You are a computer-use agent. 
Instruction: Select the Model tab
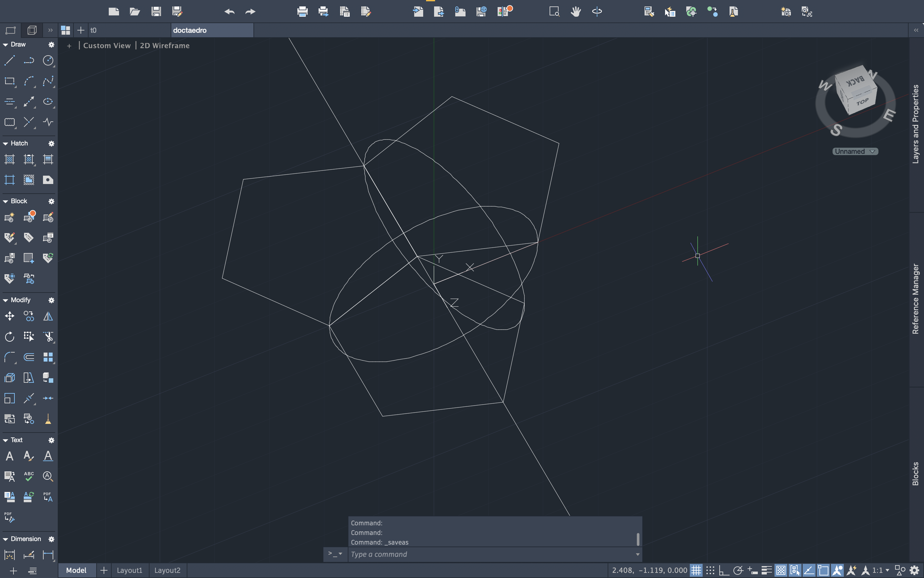tap(76, 570)
